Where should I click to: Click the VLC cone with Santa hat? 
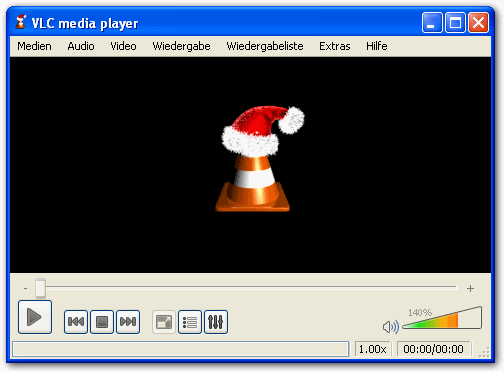259,159
